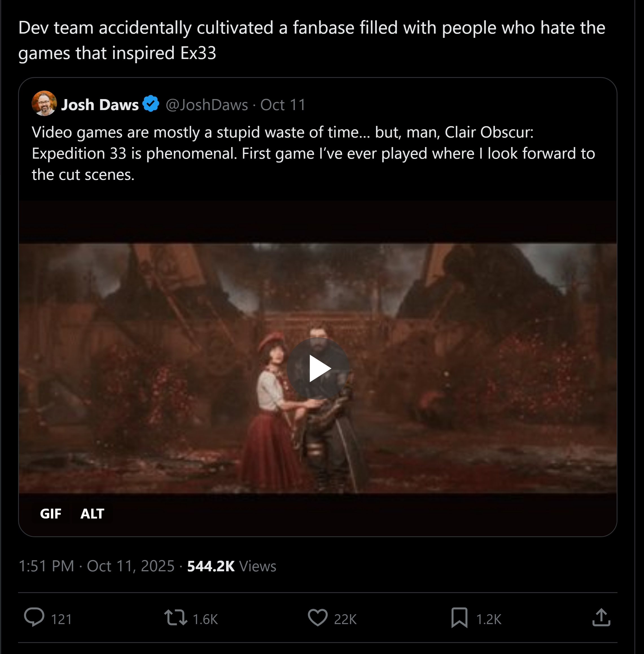Open the 1:51 PM Oct 11, 2025 timestamp
The image size is (644, 654).
pyautogui.click(x=97, y=566)
